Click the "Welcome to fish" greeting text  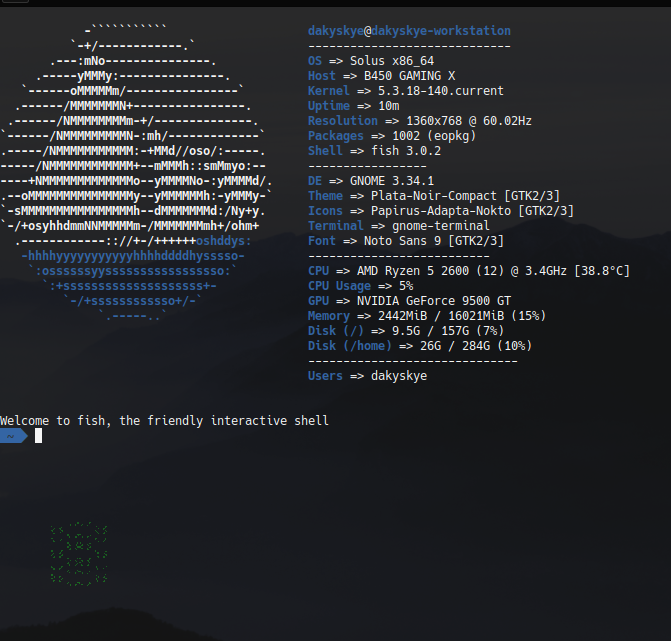164,421
